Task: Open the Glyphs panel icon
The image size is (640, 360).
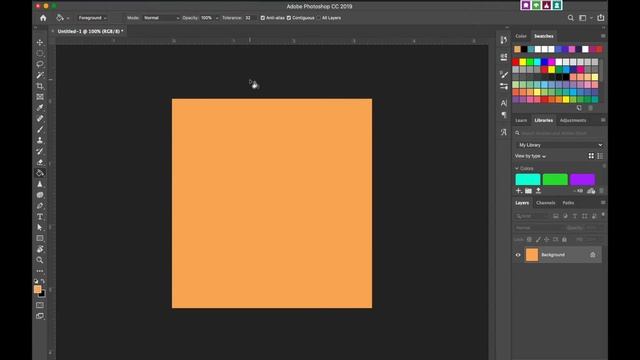Action: [504, 132]
